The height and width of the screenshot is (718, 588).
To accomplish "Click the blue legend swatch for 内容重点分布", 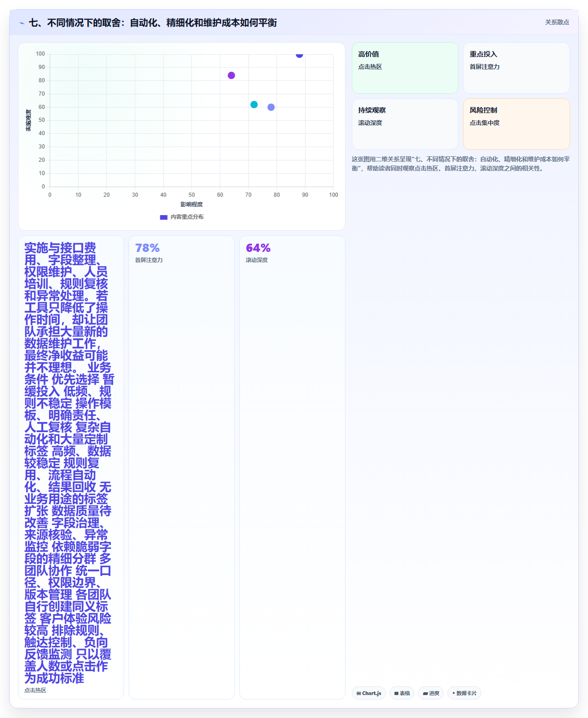I will click(x=164, y=217).
